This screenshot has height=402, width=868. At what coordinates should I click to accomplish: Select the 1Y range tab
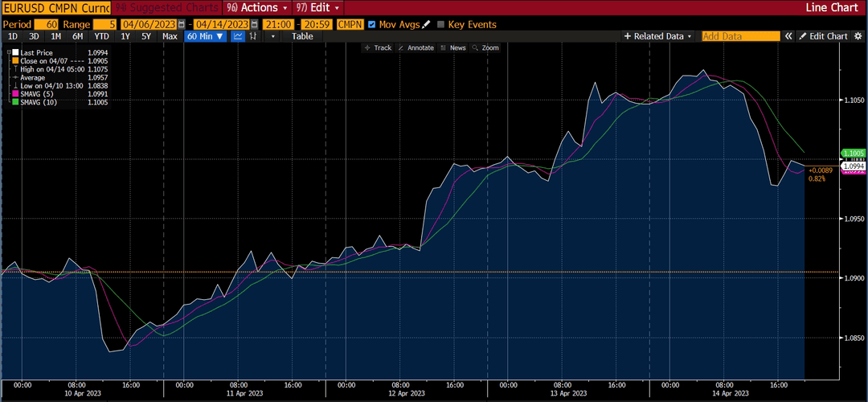125,36
